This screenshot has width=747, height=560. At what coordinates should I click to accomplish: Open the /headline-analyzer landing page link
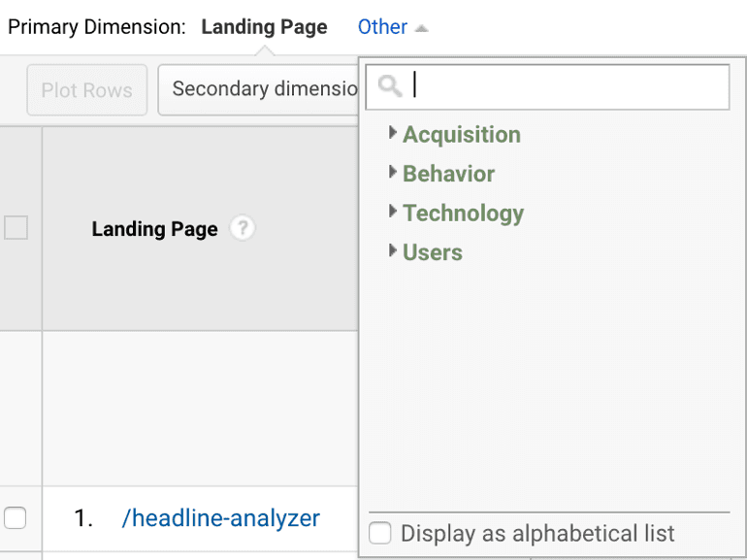[x=220, y=518]
